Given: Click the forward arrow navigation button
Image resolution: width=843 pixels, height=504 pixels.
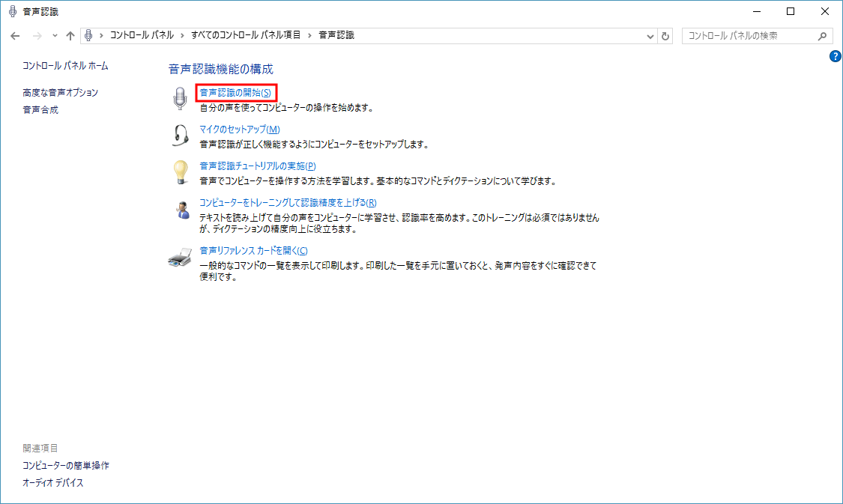Looking at the screenshot, I should pos(37,36).
